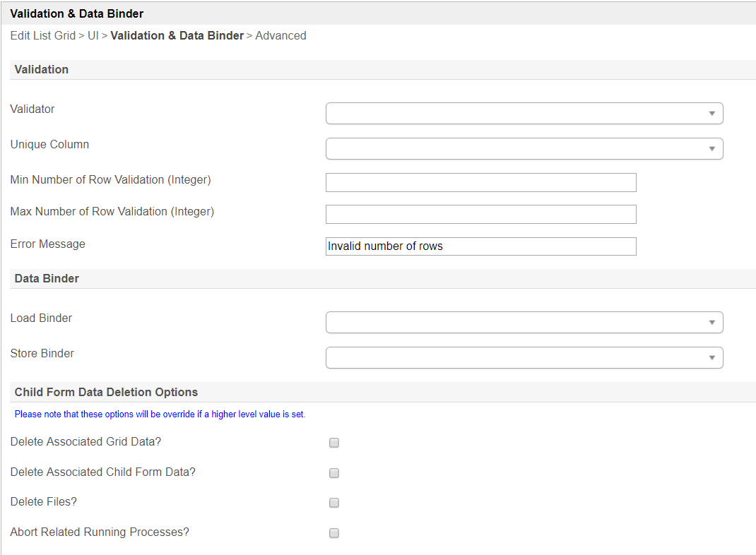Click the Validation section header
Viewport: 756px width, 555px height.
42,69
